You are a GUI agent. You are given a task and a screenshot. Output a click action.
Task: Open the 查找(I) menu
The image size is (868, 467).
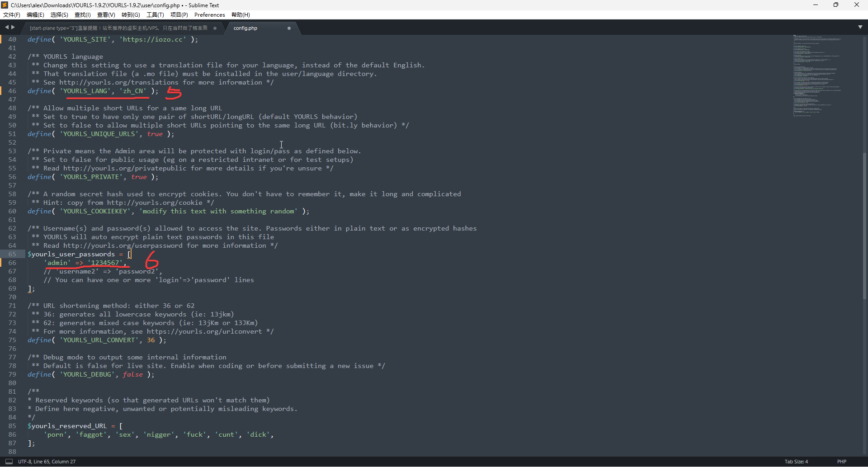[x=82, y=15]
